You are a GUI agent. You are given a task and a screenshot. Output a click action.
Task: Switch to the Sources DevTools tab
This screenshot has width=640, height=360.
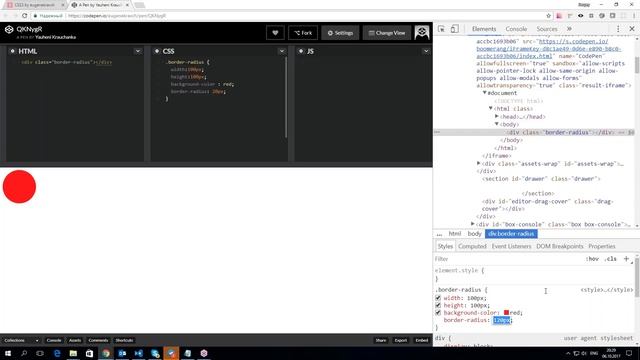click(547, 29)
